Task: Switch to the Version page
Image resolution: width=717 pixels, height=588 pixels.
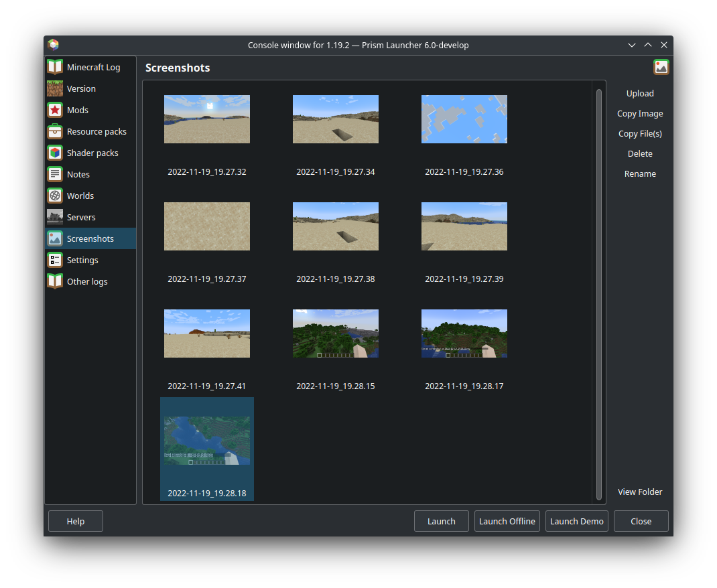Action: pos(90,88)
